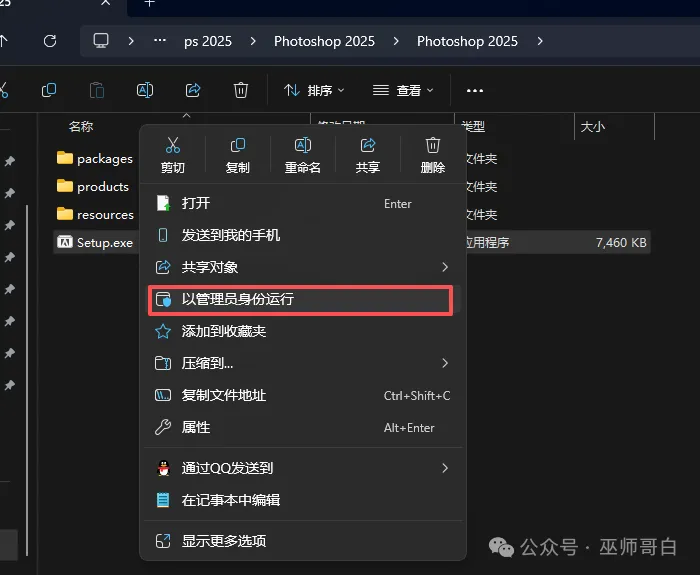Click the phone icon beside 发送到我的手机
Viewport: 700px width, 575px height.
163,235
